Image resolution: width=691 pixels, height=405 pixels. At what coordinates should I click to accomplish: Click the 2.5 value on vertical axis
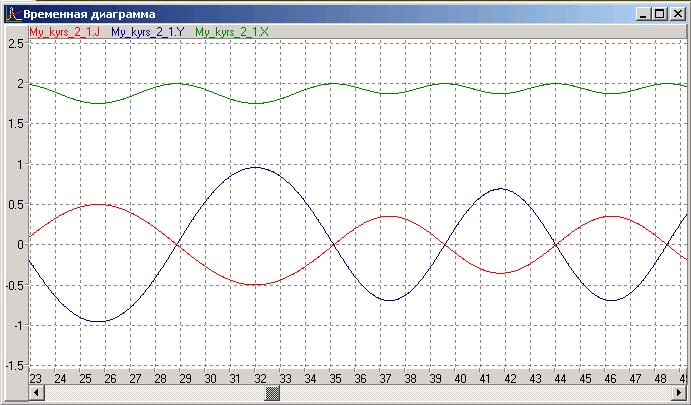tap(16, 43)
